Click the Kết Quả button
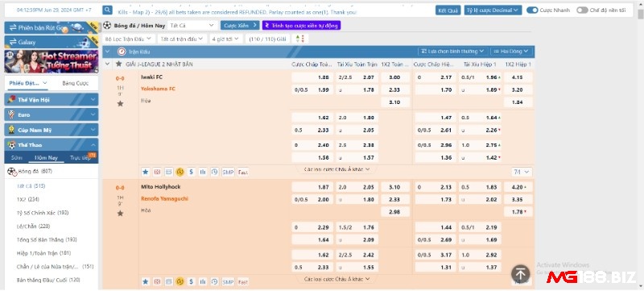644x291 pixels. 448,10
